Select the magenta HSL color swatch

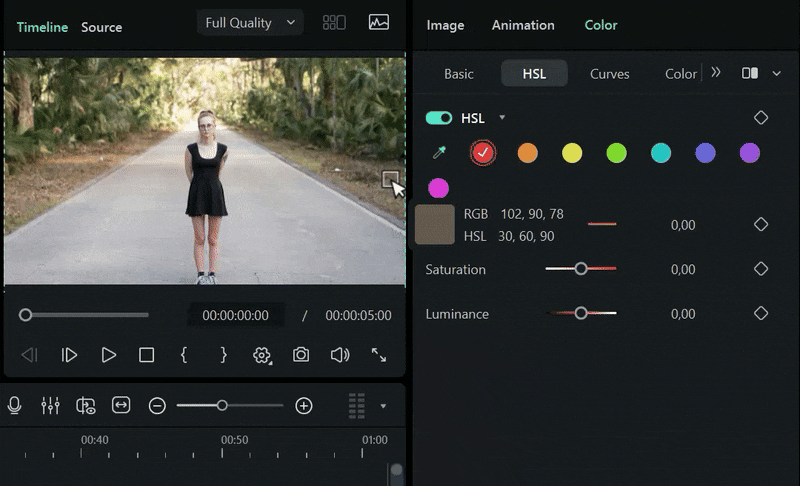point(438,188)
